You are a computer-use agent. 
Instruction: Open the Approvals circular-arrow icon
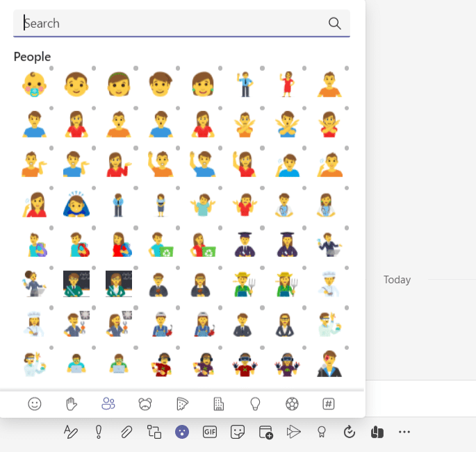click(350, 432)
